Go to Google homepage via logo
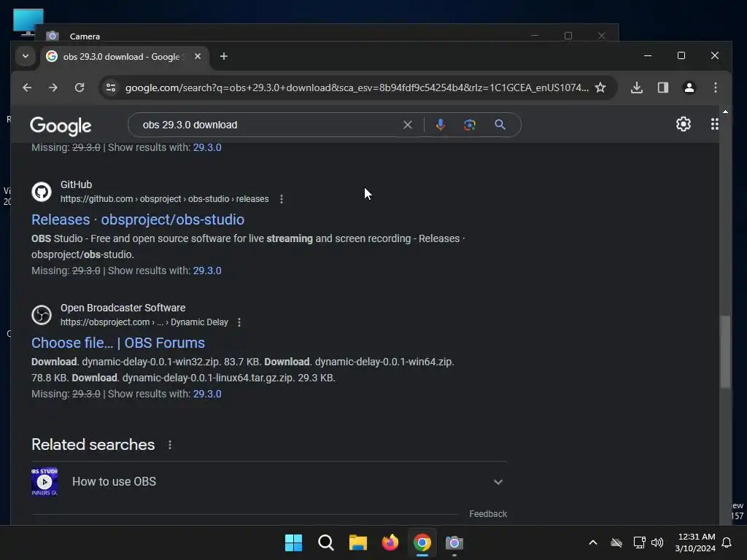This screenshot has width=747, height=560. click(61, 126)
